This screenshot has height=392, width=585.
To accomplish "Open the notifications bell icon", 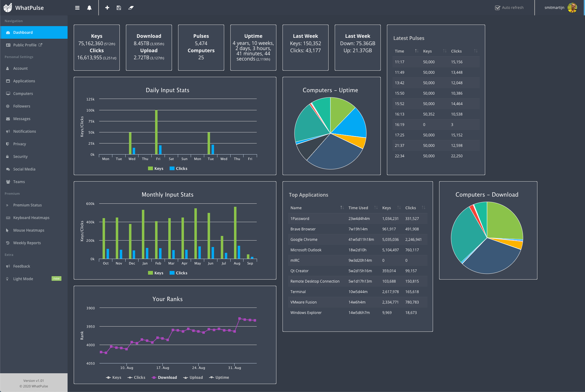I will pos(89,8).
